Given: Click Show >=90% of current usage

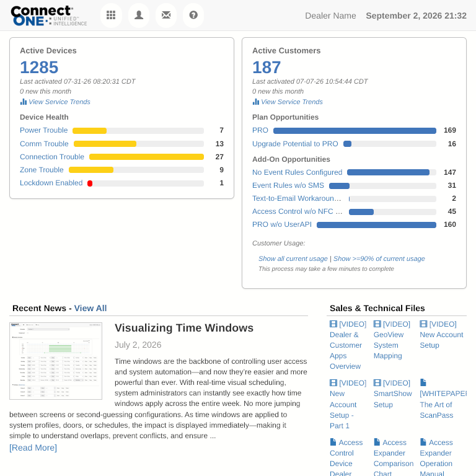Looking at the screenshot, I should coord(379,258).
